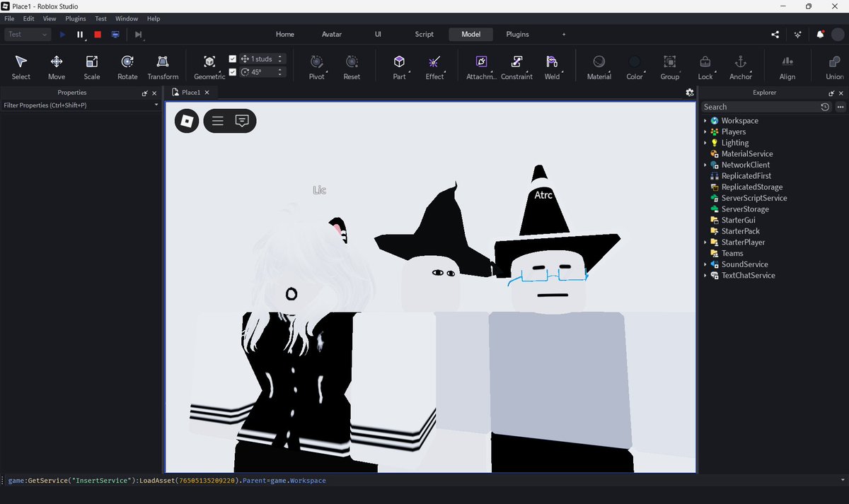Open the Explorer more options ellipsis
This screenshot has width=849, height=504.
pos(841,107)
